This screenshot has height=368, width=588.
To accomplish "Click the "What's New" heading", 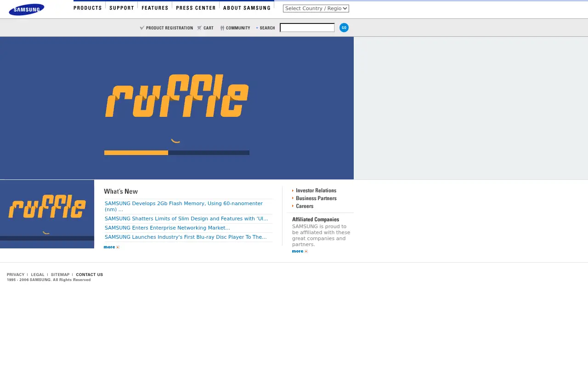I will pos(121,191).
